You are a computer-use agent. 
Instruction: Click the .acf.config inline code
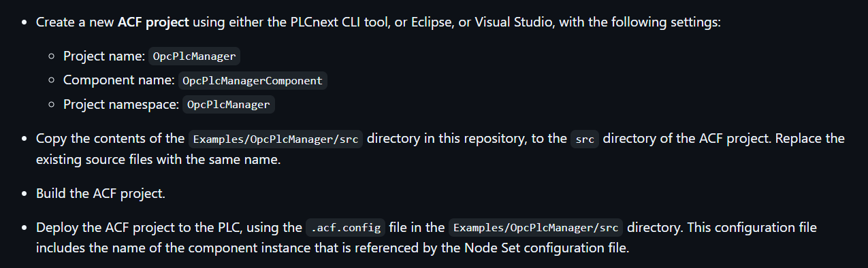(346, 227)
